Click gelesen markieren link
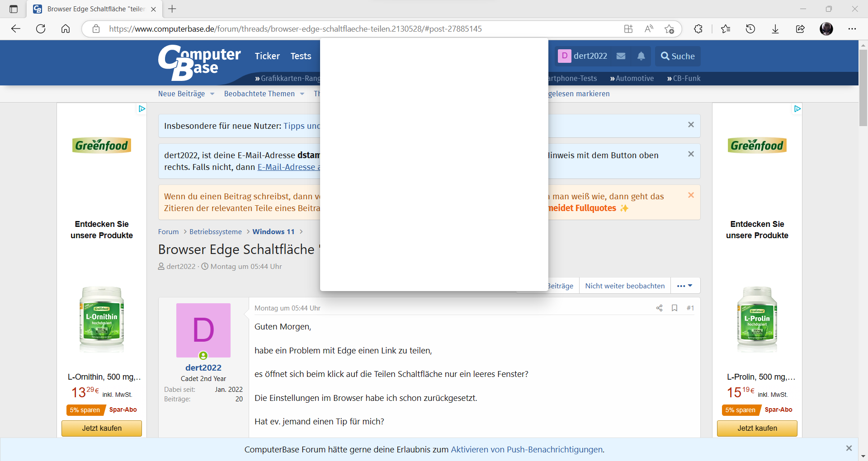Image resolution: width=868 pixels, height=461 pixels. point(579,94)
